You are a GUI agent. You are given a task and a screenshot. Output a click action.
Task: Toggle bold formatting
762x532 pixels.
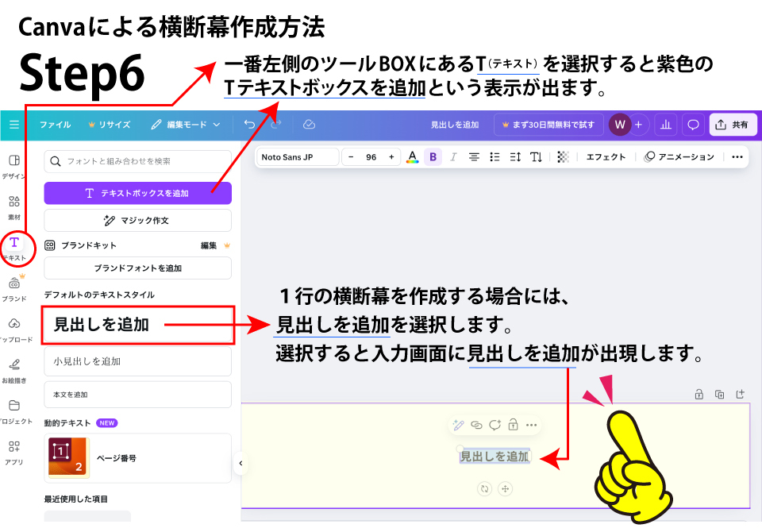click(433, 157)
